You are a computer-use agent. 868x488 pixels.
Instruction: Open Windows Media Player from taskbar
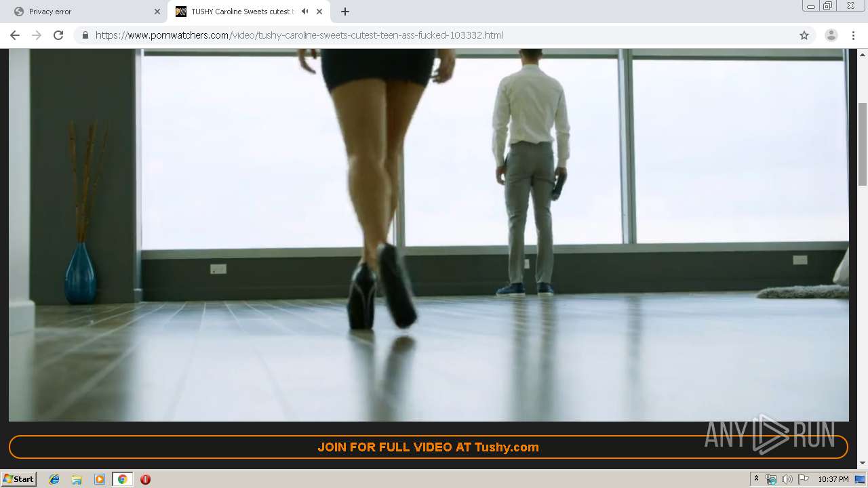point(100,479)
